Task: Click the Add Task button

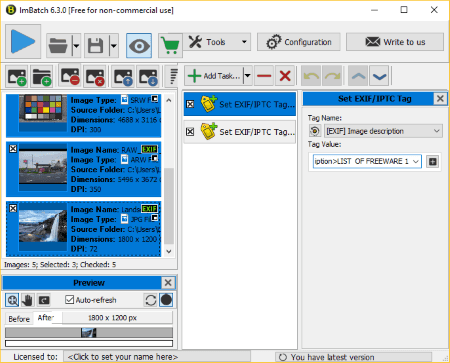Action: (x=214, y=76)
